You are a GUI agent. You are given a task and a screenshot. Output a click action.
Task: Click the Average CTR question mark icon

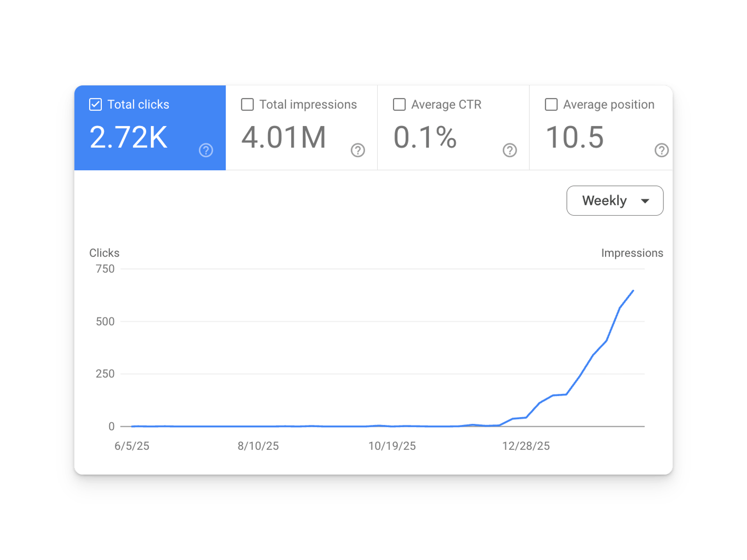pyautogui.click(x=509, y=150)
